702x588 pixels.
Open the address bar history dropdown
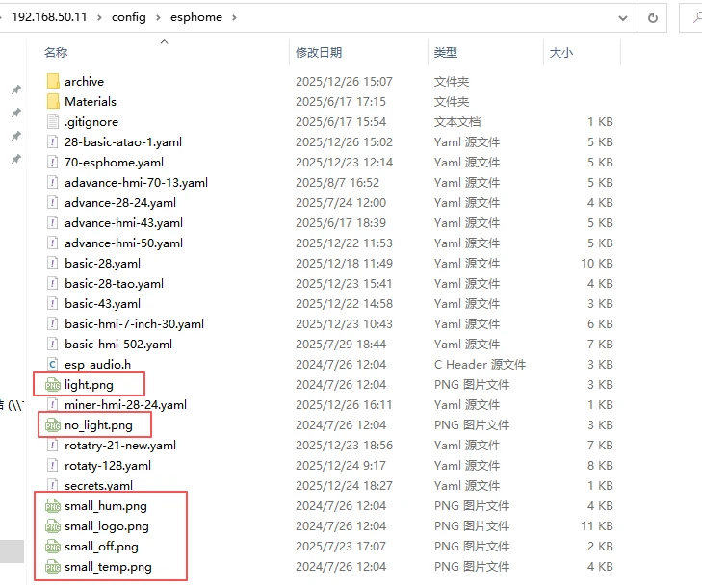pyautogui.click(x=626, y=17)
